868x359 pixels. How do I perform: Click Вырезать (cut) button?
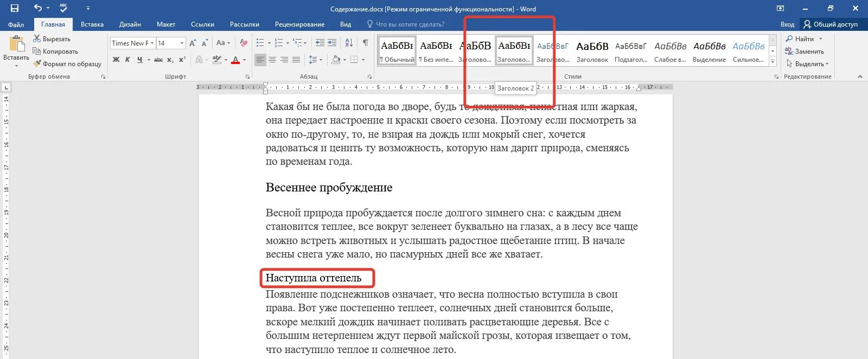tap(52, 39)
